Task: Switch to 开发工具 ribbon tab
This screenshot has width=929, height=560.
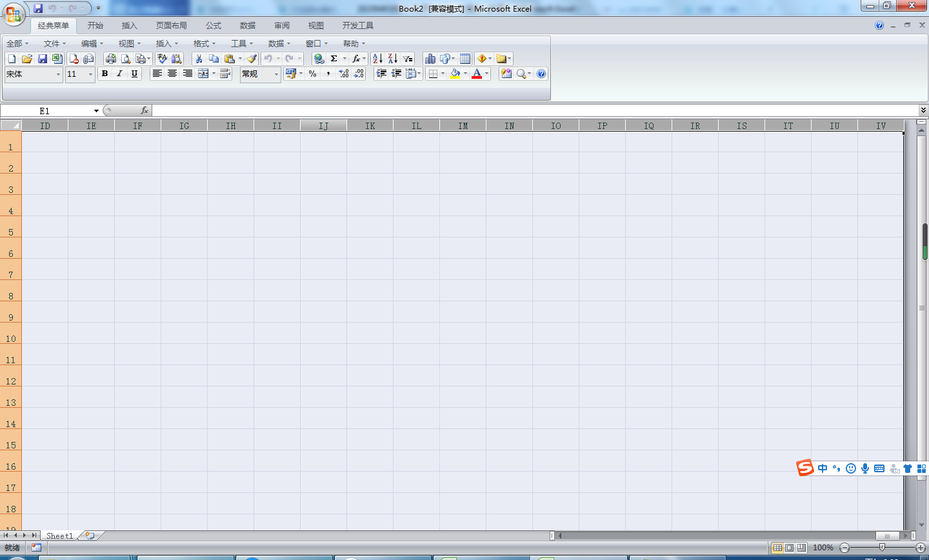Action: point(358,26)
